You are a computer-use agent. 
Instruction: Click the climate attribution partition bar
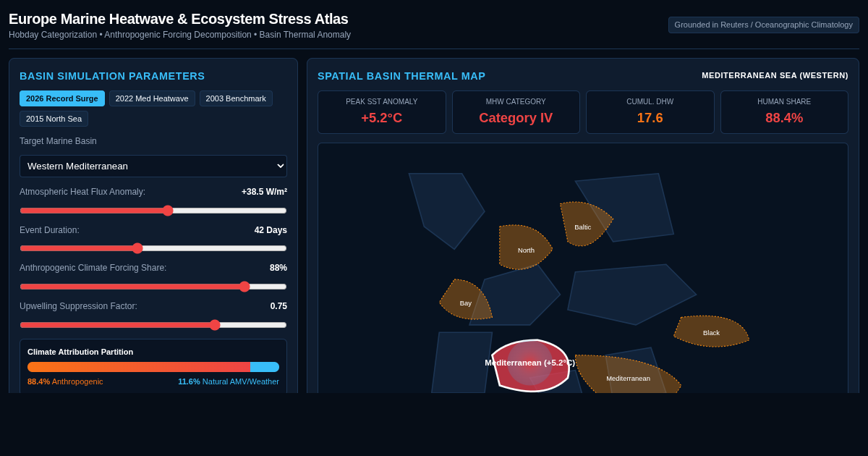point(153,367)
